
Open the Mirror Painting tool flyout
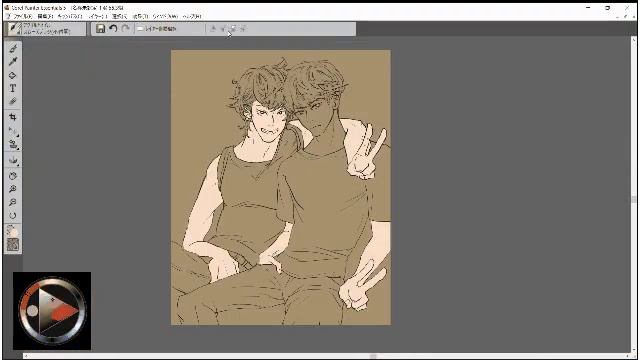(13, 160)
